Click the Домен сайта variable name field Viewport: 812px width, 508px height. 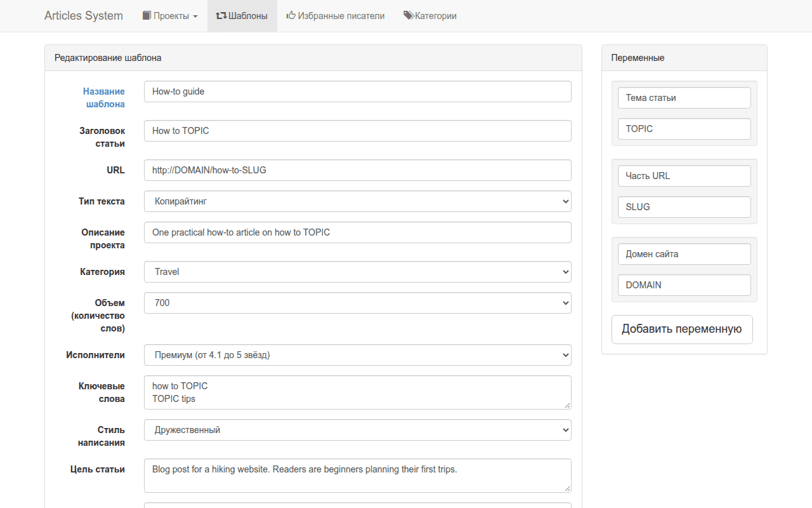click(x=684, y=254)
